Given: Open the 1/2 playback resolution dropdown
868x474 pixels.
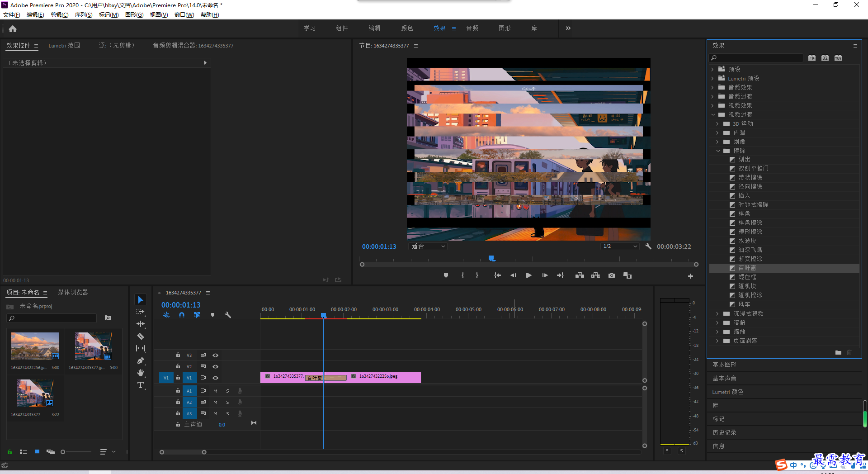Looking at the screenshot, I should (x=620, y=246).
